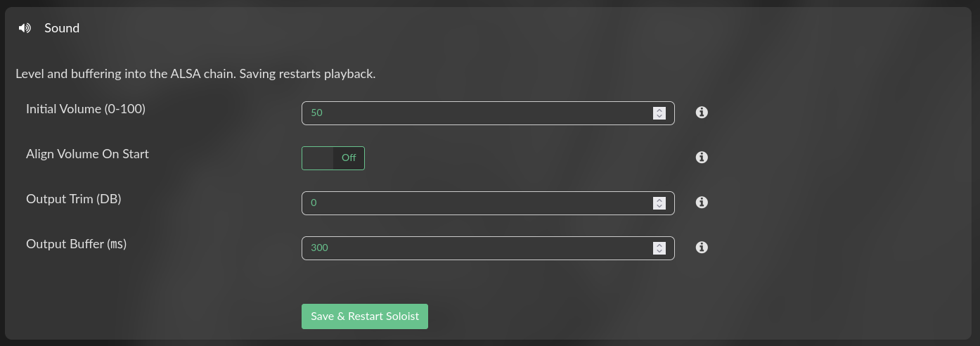Click the speaker icon beside Sound
This screenshot has height=346, width=980.
pos(25,28)
